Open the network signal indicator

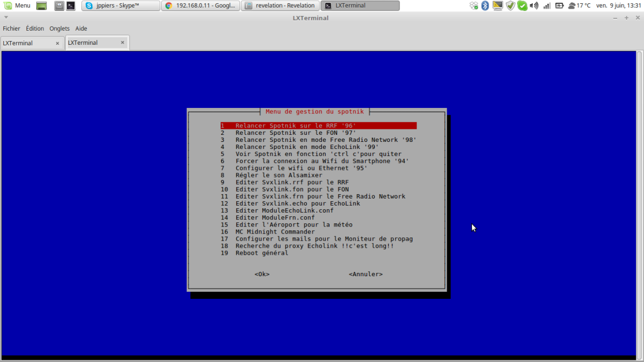[546, 5]
